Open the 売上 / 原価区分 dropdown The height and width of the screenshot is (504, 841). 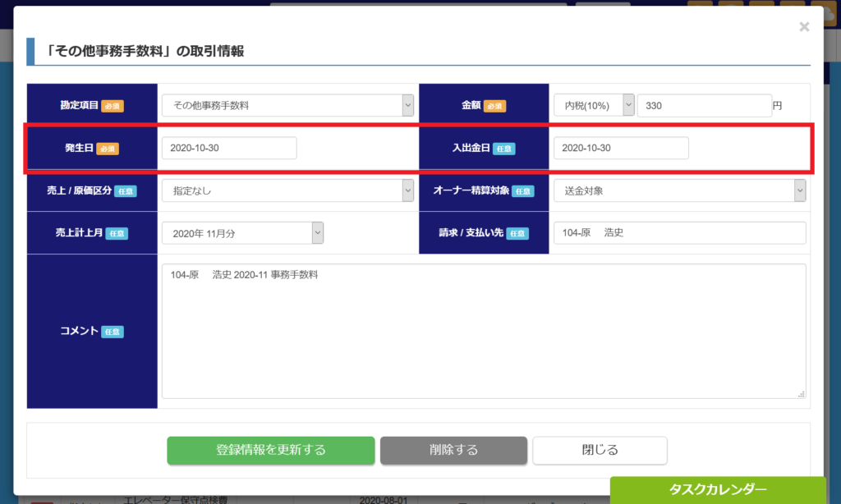[287, 190]
